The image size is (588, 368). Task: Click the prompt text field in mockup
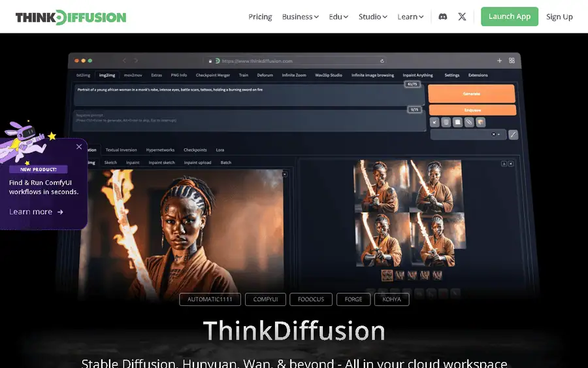point(249,95)
